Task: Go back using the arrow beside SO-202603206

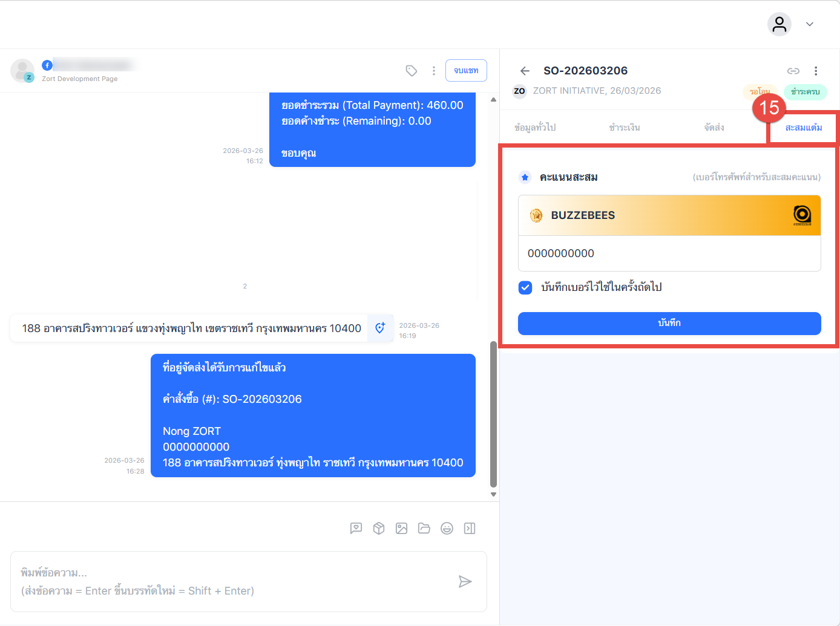Action: click(x=525, y=71)
